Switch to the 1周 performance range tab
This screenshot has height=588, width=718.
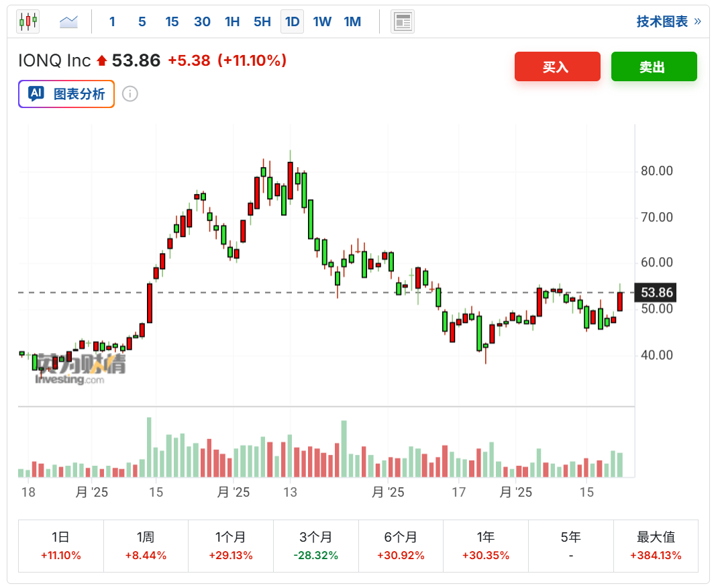point(146,546)
